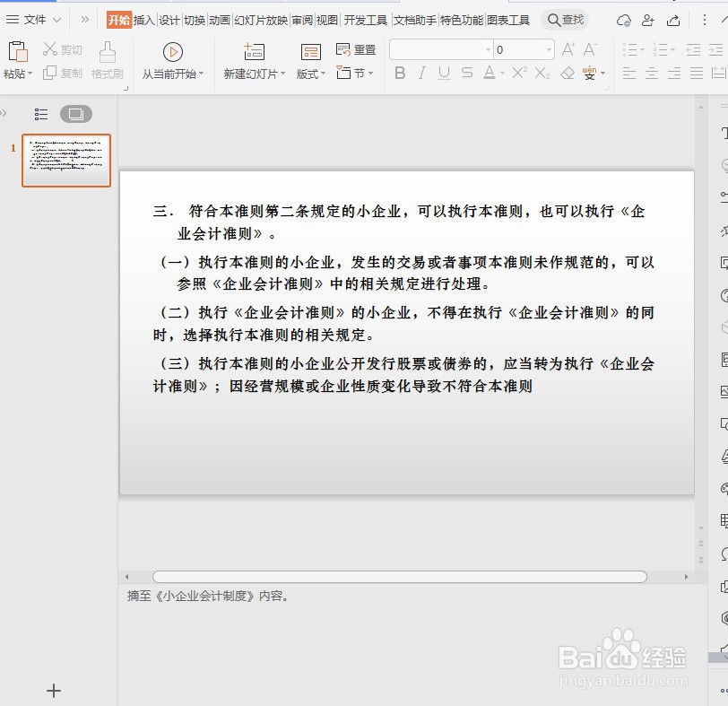728x706 pixels.
Task: Switch to the 动画 ribbon tab
Action: 220,20
